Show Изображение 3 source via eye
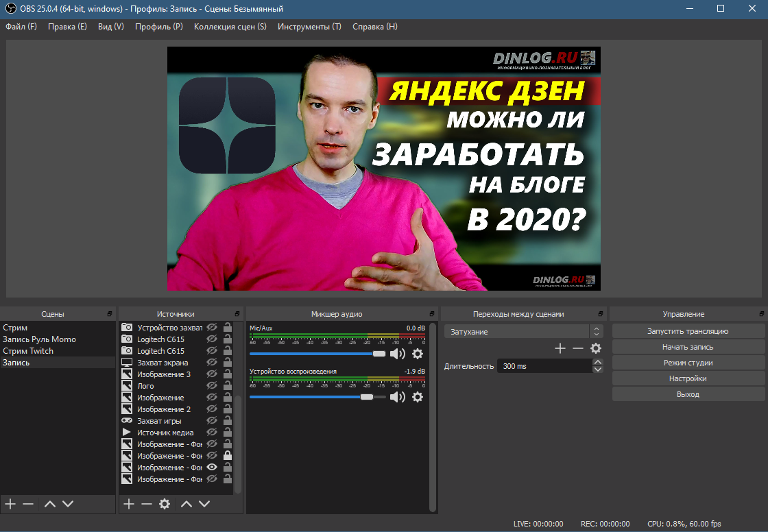768x532 pixels. click(212, 374)
